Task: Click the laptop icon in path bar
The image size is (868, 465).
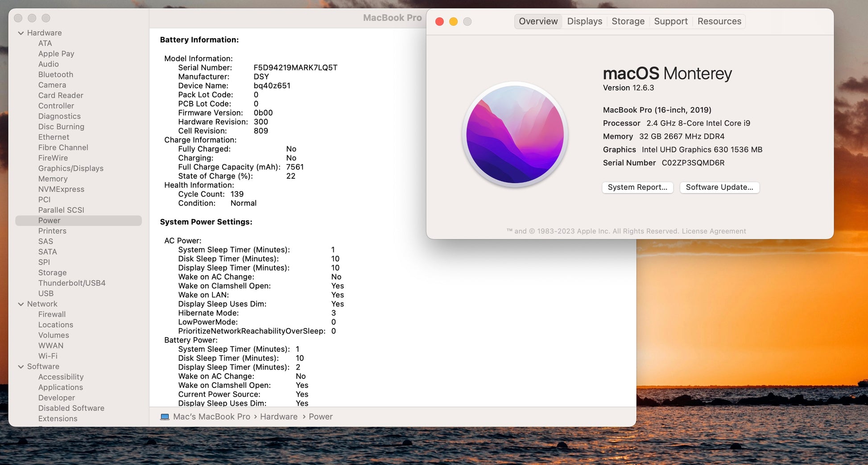Action: pyautogui.click(x=165, y=417)
